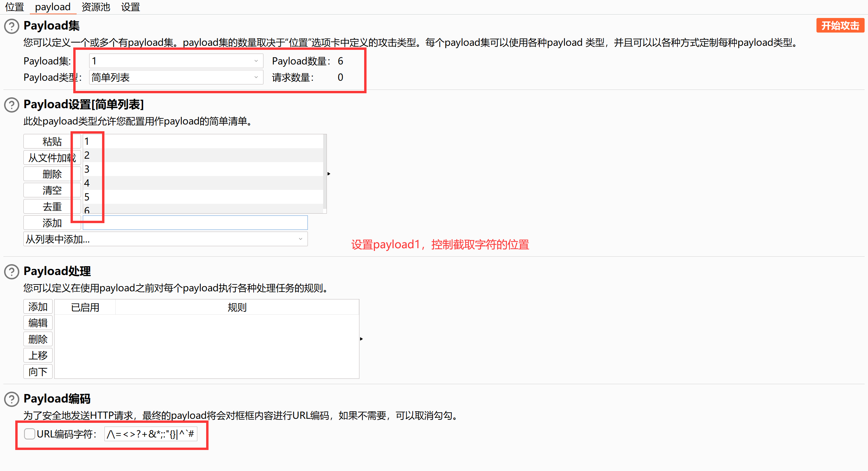This screenshot has width=868, height=471.
Task: Click small arrow right of payload list
Action: point(329,174)
